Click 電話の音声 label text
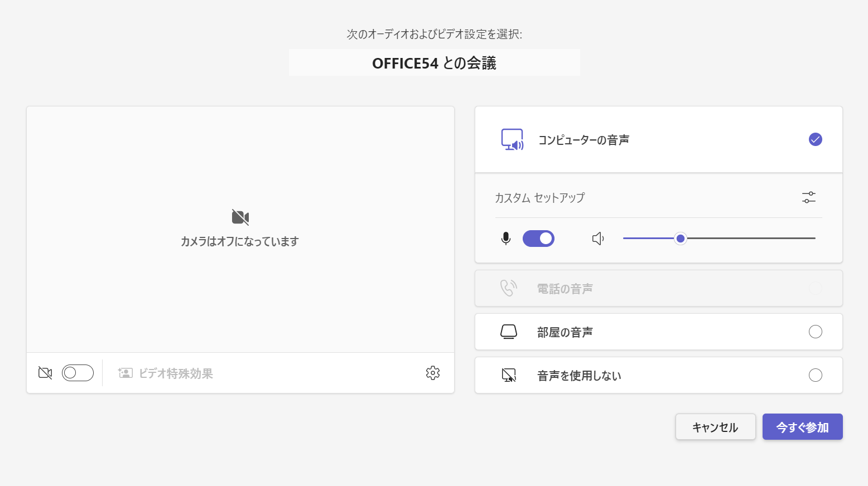The height and width of the screenshot is (486, 868). [x=565, y=289]
